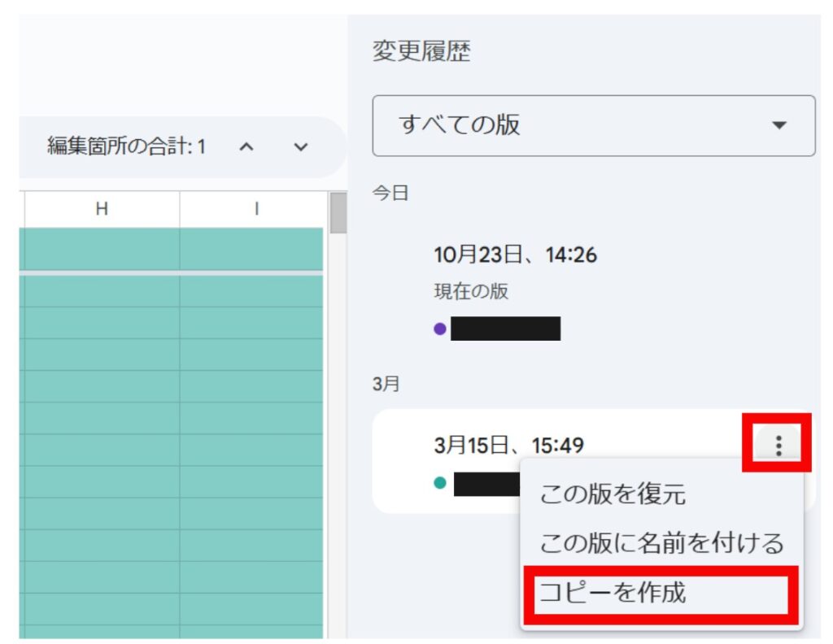Click the 変更履歴 panel title

coord(421,52)
